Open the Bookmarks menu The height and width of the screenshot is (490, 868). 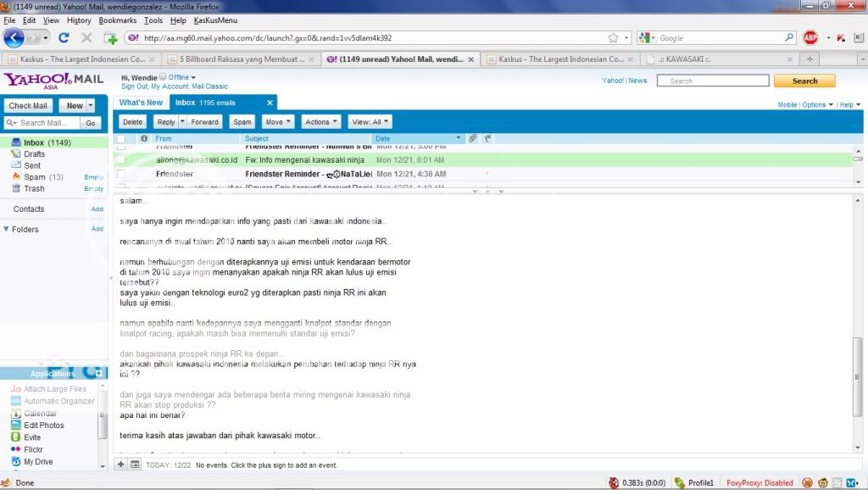pos(117,20)
